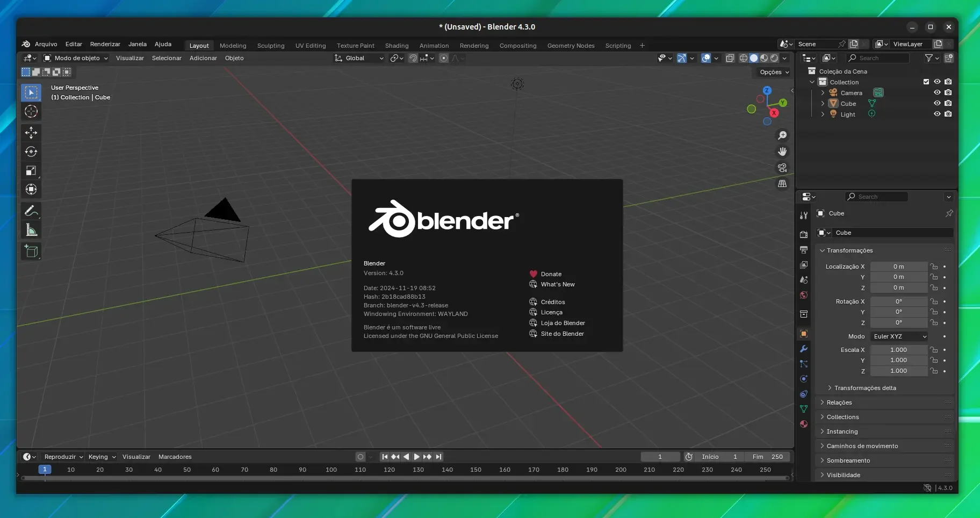Open the World properties tab
The width and height of the screenshot is (980, 518).
point(804,294)
